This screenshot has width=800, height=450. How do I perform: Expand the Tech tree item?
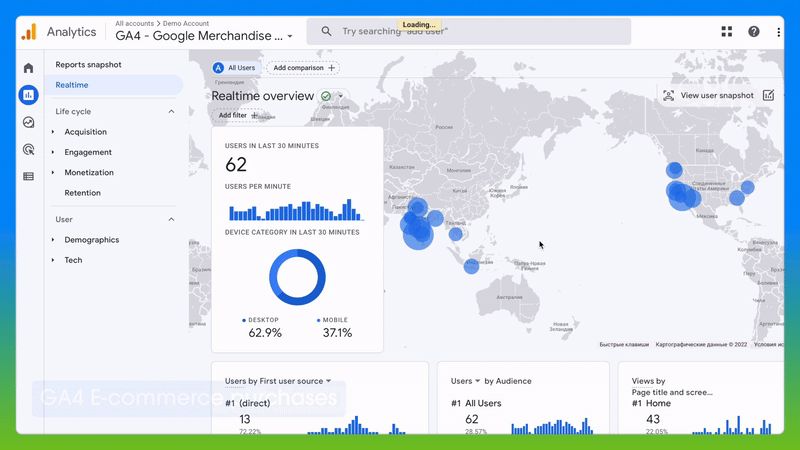(x=53, y=260)
